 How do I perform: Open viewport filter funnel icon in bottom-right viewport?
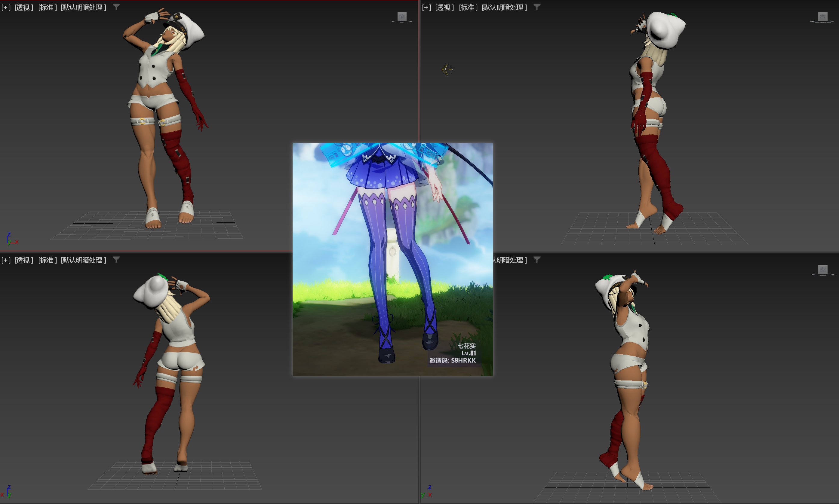[x=537, y=260]
